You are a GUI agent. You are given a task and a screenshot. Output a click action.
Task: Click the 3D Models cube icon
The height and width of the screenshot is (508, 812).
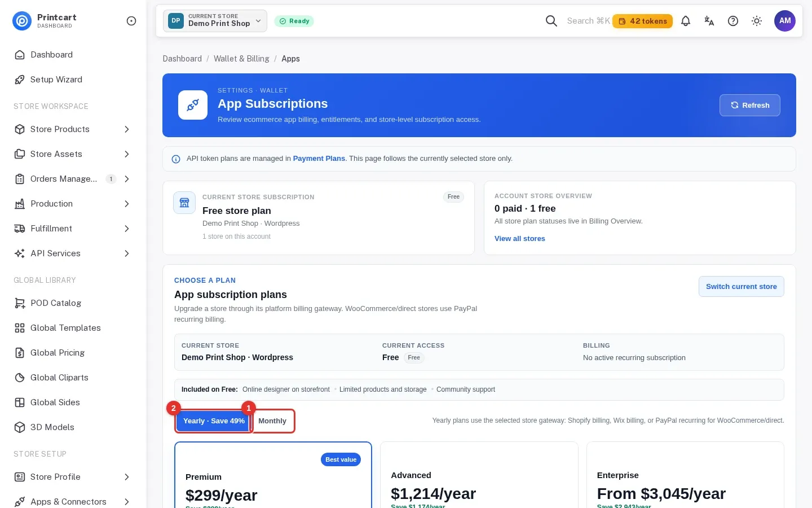[x=20, y=427]
